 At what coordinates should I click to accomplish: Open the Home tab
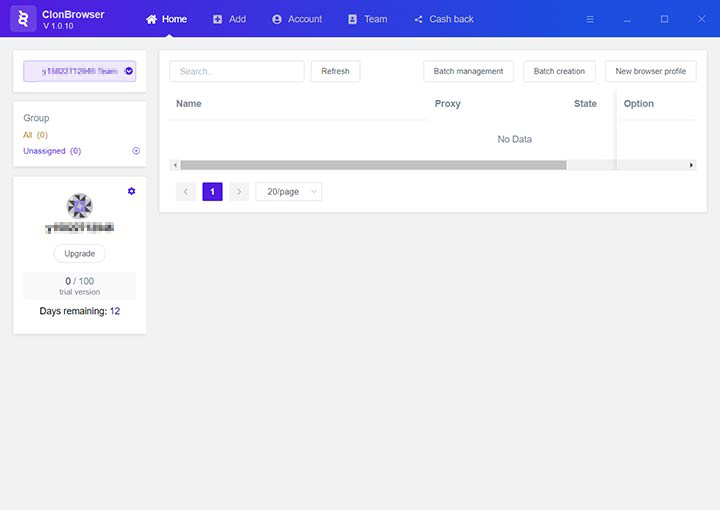[166, 19]
